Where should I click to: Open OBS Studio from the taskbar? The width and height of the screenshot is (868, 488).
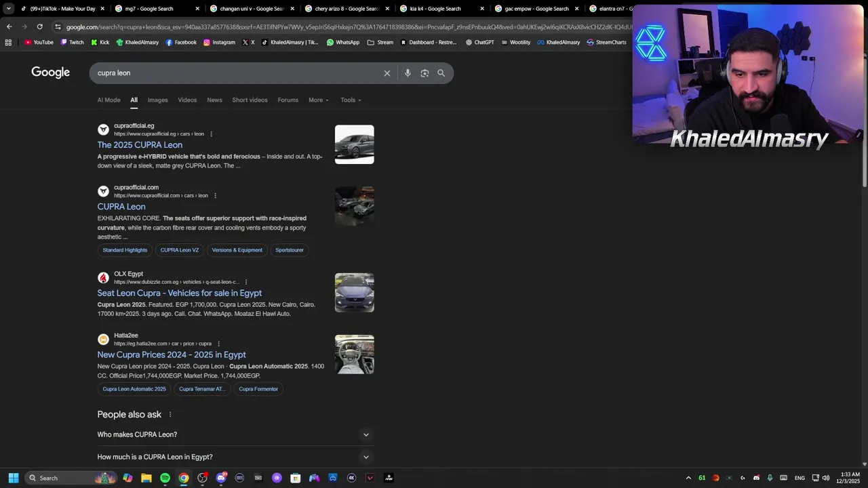[x=202, y=478]
